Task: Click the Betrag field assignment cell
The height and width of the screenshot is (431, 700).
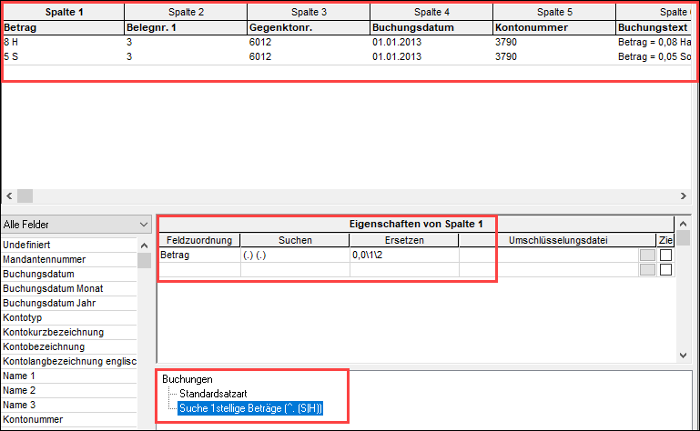Action: [200, 255]
